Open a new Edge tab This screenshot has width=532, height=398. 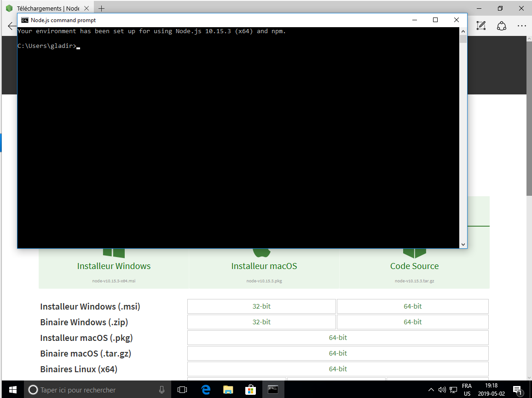click(101, 8)
